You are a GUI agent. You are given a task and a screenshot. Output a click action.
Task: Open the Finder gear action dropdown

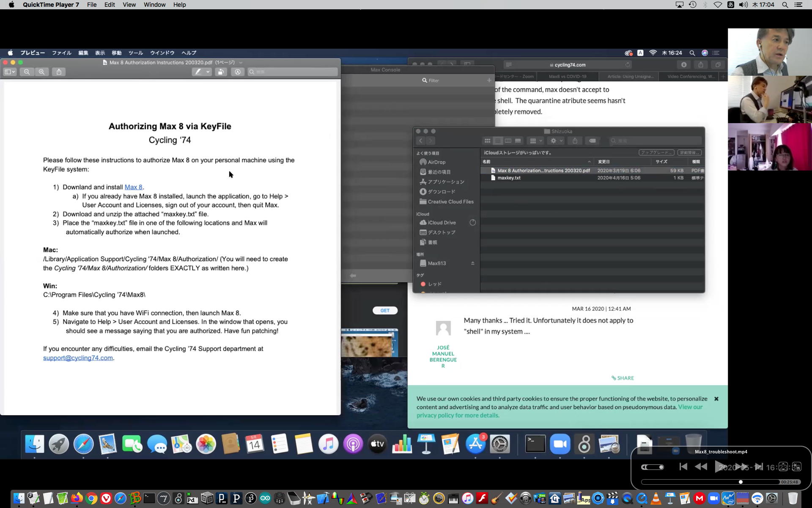556,141
